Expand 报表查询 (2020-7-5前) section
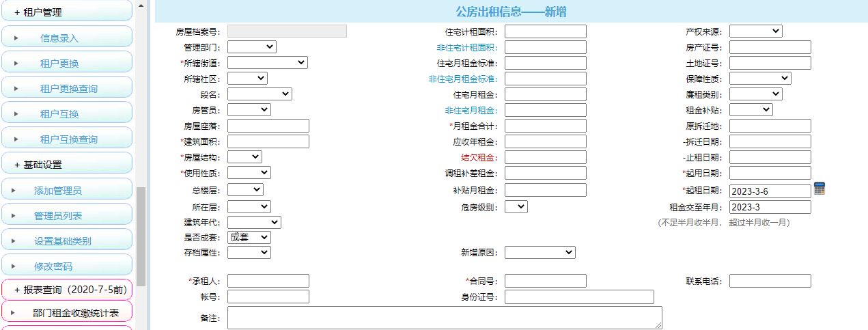Screen dimensions: 868x330 [x=66, y=290]
